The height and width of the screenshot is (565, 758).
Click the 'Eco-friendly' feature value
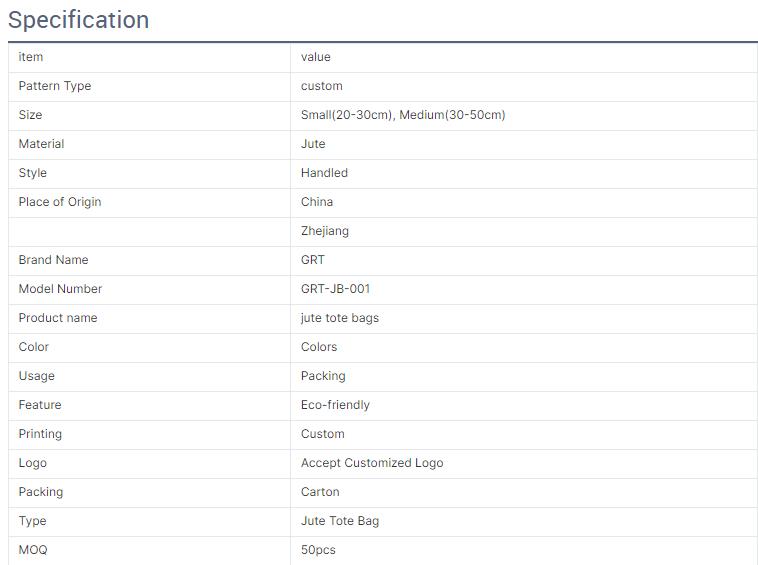[x=335, y=405]
